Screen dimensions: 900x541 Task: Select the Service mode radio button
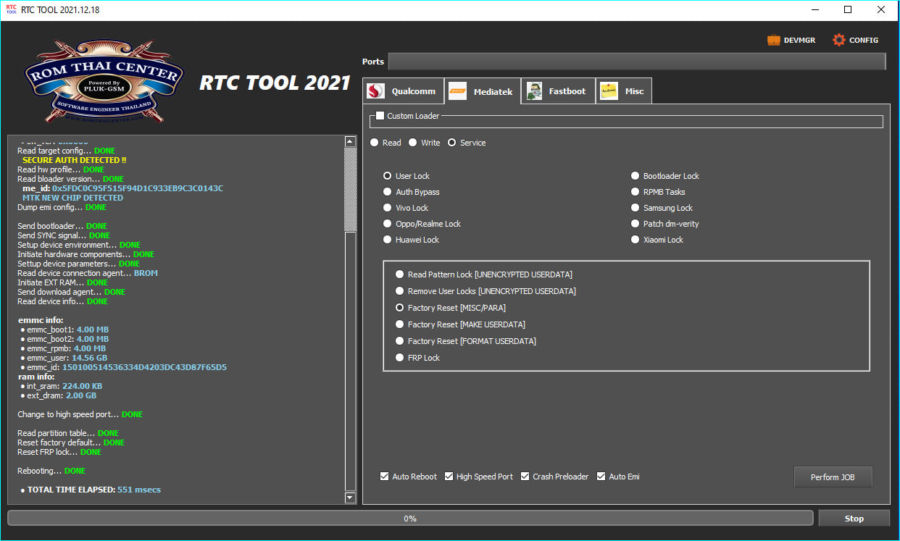point(452,143)
